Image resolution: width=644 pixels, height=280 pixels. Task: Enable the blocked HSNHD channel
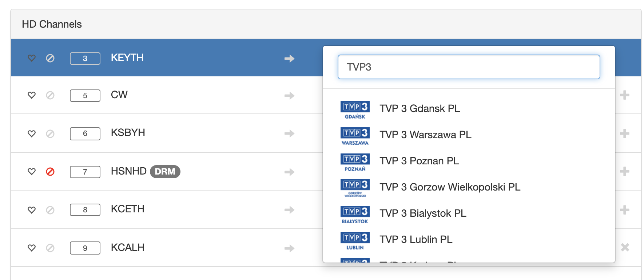(50, 172)
